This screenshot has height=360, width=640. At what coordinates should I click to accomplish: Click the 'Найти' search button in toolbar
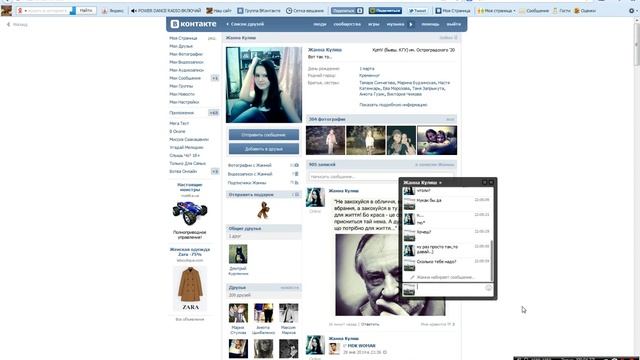pos(86,11)
